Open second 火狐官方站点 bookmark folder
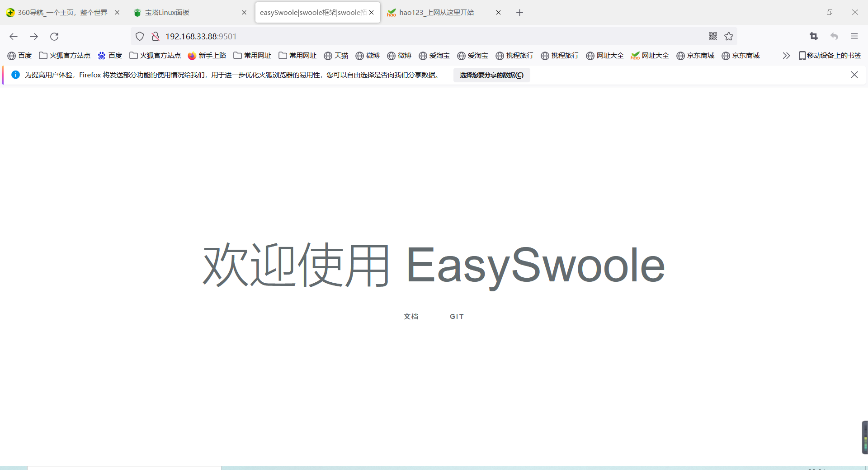Image resolution: width=868 pixels, height=470 pixels. click(x=155, y=56)
